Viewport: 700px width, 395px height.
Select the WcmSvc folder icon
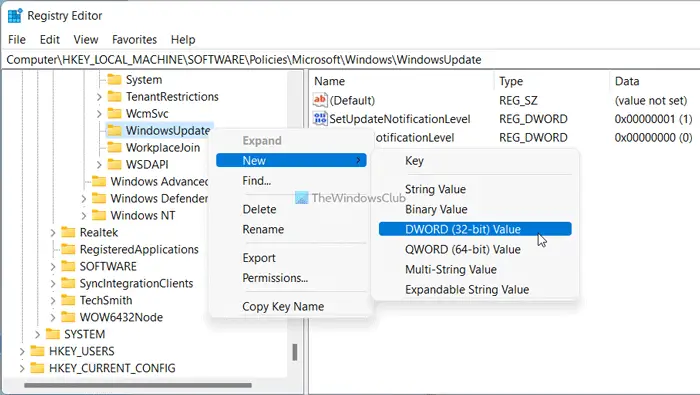click(114, 114)
